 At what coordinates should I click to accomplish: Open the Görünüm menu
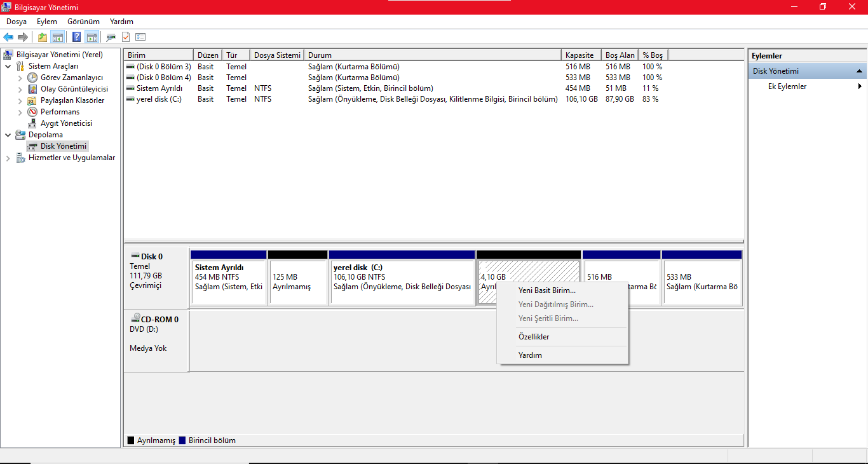(x=83, y=22)
